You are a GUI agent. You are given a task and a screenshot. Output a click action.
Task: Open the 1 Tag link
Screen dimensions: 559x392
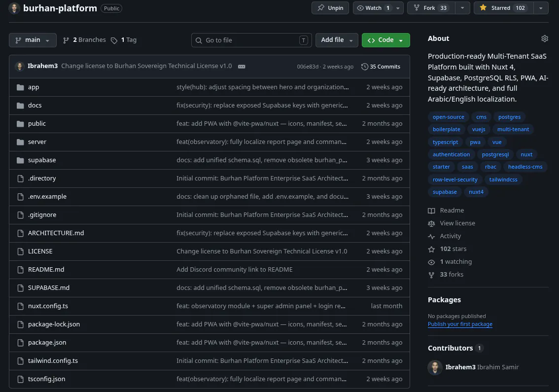(124, 40)
